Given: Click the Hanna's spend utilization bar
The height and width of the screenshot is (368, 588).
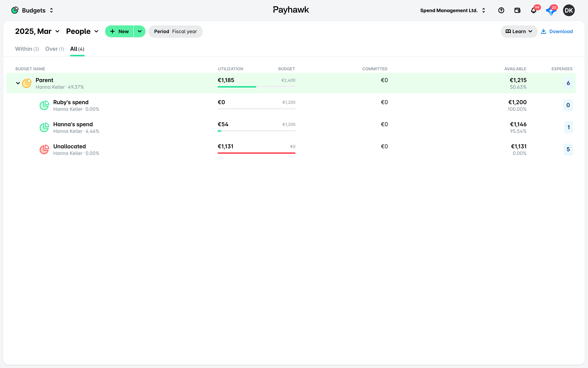Looking at the screenshot, I should [256, 131].
